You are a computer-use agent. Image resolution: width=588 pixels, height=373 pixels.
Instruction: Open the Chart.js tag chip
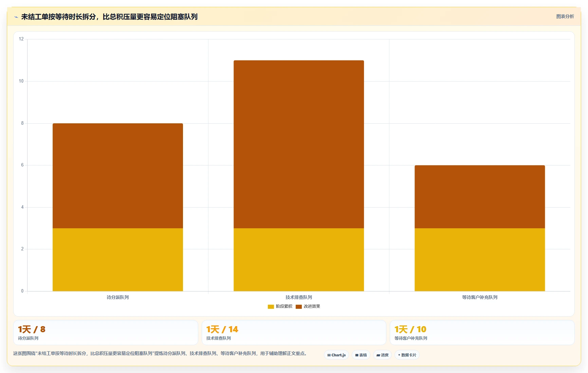pyautogui.click(x=336, y=355)
